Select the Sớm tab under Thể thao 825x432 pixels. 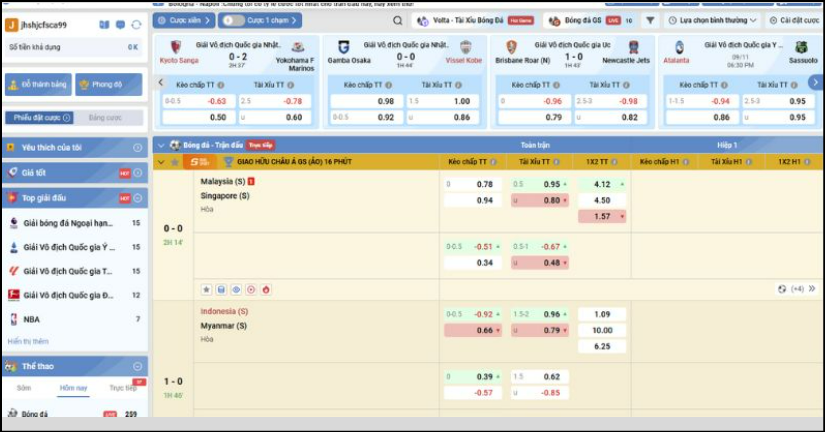click(23, 387)
